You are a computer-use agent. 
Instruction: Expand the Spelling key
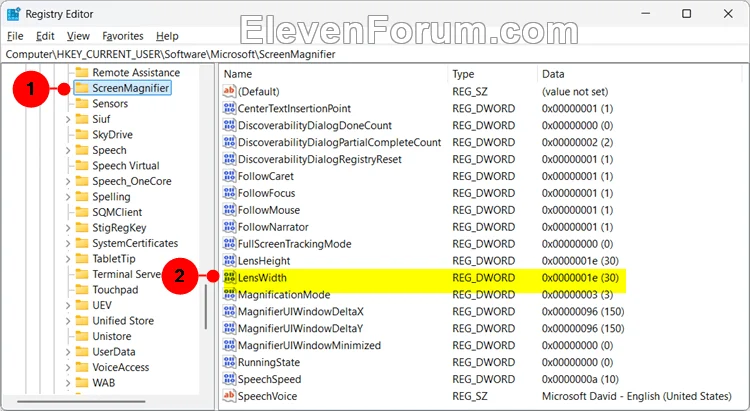67,197
